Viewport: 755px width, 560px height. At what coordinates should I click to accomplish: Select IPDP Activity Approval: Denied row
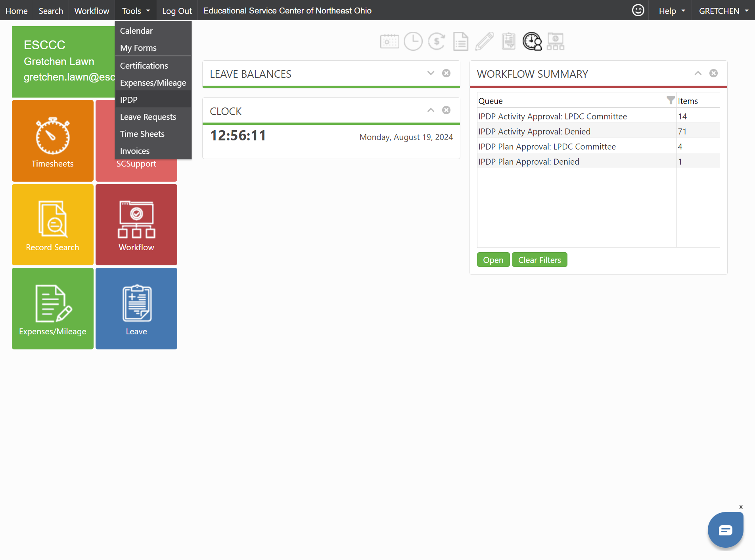598,131
